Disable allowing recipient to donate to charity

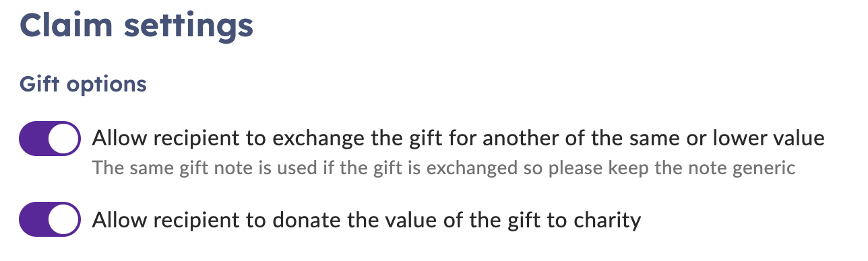50,219
